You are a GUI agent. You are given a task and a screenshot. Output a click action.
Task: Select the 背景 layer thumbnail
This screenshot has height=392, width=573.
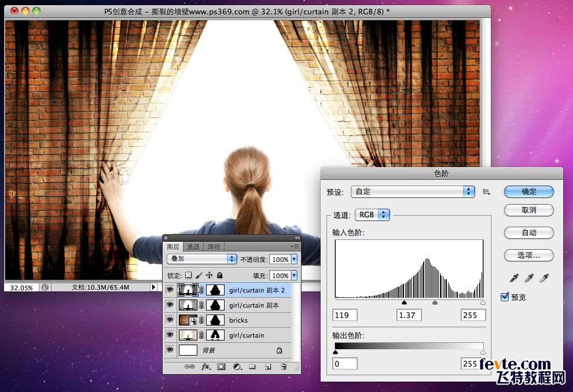coord(188,350)
